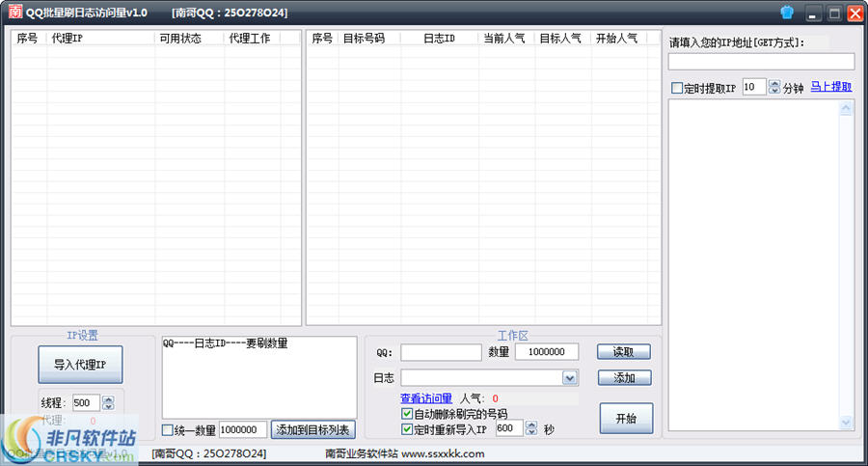Click 目标人气 column header

pos(562,38)
